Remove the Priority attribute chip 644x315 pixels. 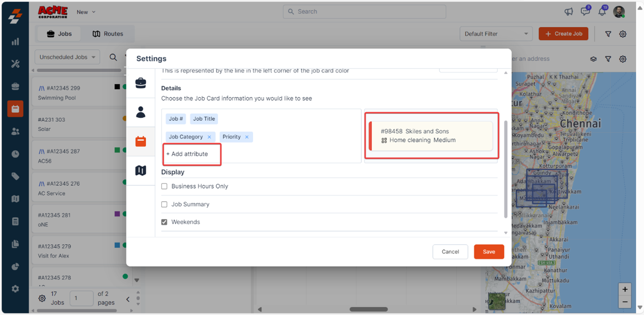click(247, 137)
